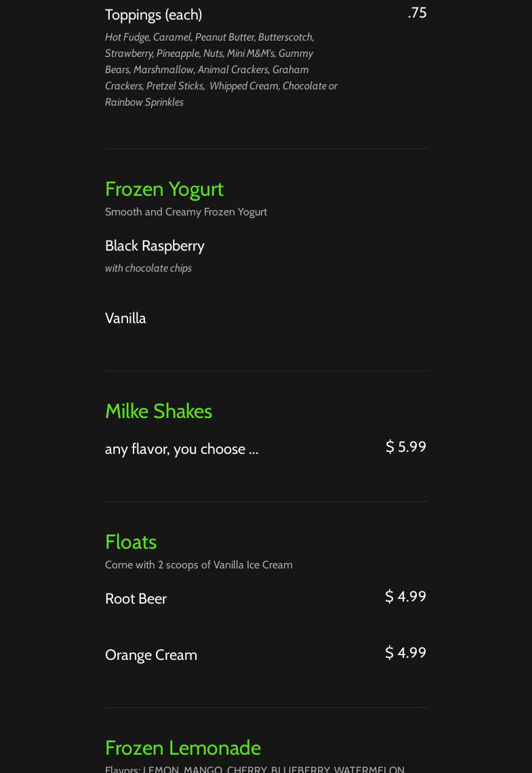Click the Root Beer $ 4.99 price
Viewport: 532px width, 773px height.
click(405, 596)
